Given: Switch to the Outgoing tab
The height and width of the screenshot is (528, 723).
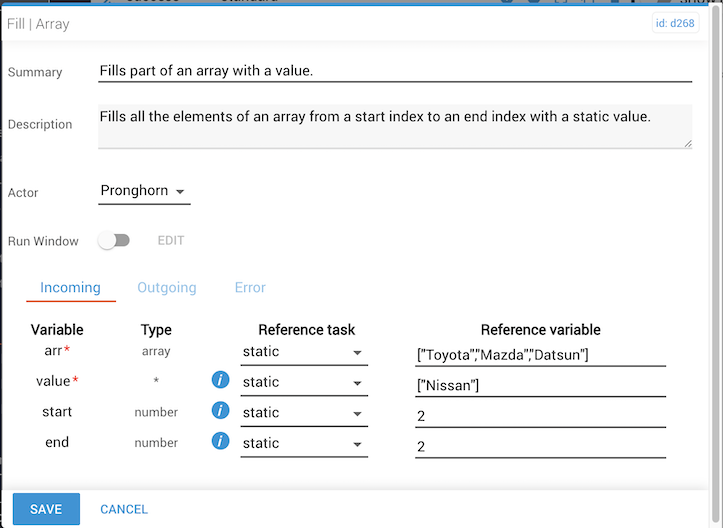Looking at the screenshot, I should coord(166,288).
